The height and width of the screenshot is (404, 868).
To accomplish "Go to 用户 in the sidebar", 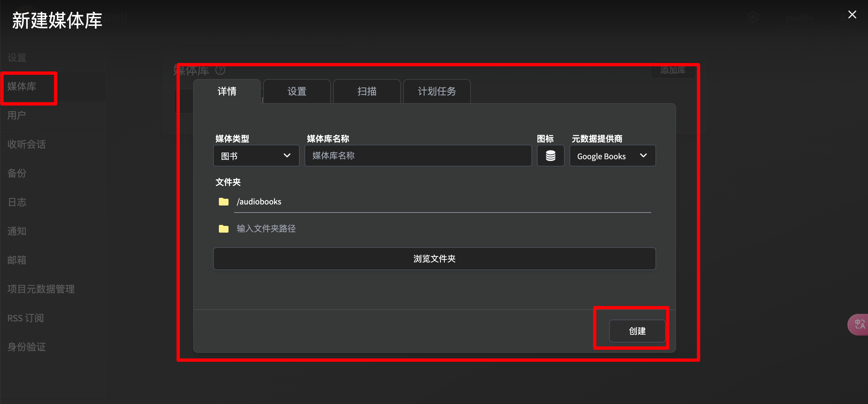I will pos(17,115).
